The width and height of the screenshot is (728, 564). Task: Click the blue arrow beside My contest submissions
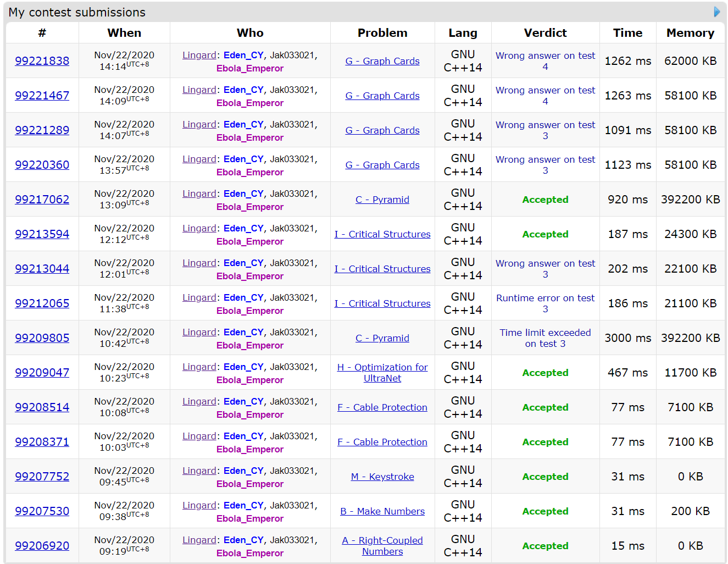pyautogui.click(x=716, y=12)
